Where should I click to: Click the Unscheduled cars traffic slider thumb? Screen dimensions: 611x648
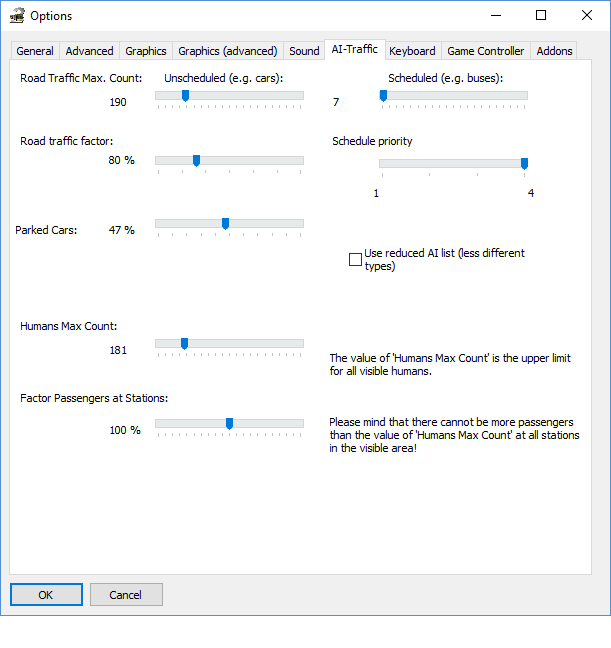point(186,95)
